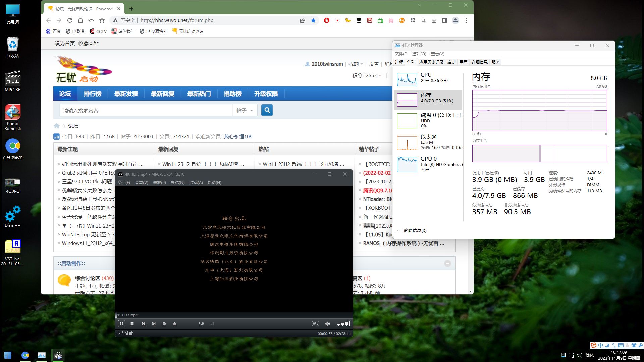
Task: Open CCTV bookmark
Action: [x=98, y=31]
